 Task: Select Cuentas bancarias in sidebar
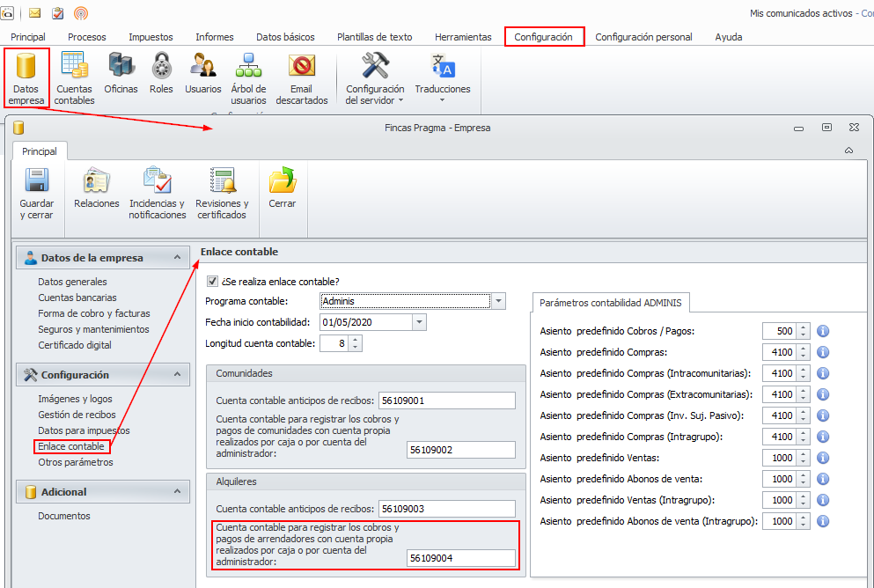click(x=77, y=297)
